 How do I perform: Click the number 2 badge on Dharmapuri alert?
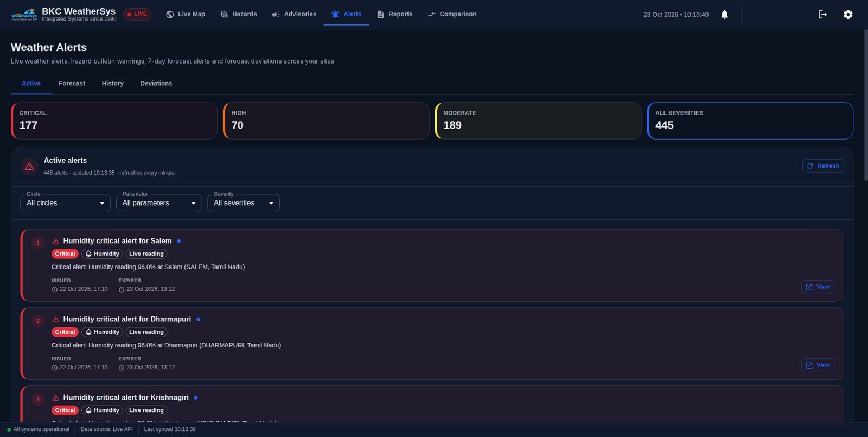click(x=38, y=321)
